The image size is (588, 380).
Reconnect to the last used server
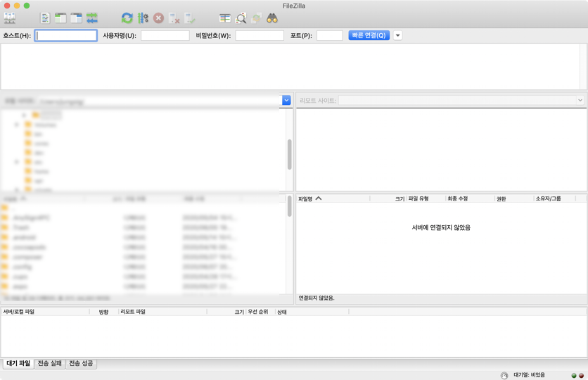tap(190, 18)
